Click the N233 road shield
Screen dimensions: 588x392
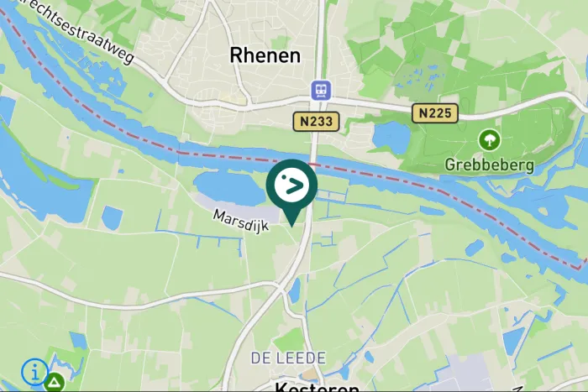tap(316, 122)
